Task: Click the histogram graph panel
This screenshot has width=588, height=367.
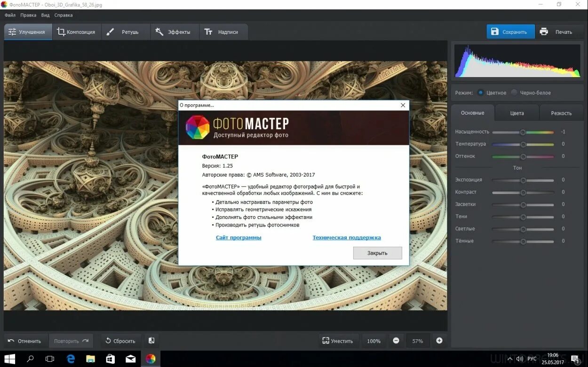Action: pyautogui.click(x=517, y=61)
